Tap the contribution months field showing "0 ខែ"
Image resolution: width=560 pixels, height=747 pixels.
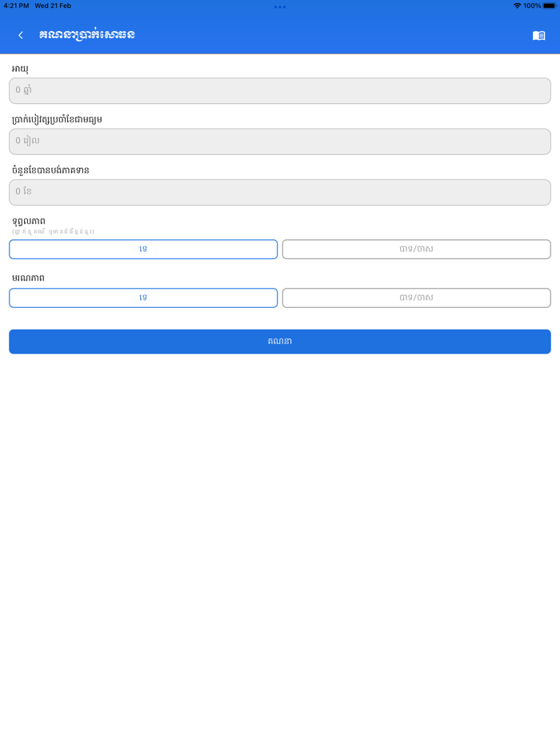point(280,192)
